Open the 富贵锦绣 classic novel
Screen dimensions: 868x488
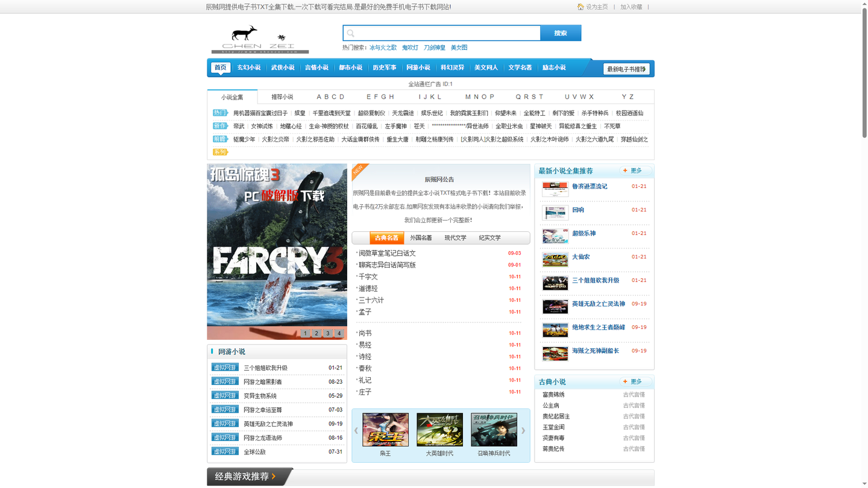(553, 395)
